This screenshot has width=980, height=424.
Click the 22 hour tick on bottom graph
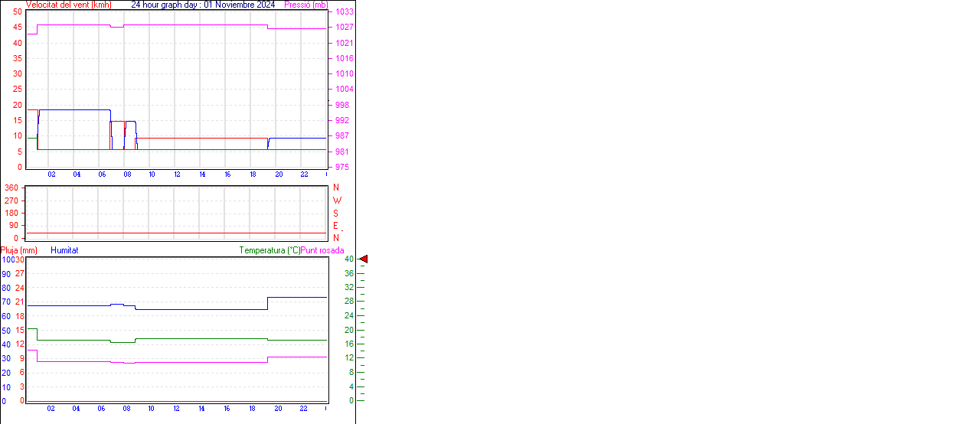coord(303,409)
